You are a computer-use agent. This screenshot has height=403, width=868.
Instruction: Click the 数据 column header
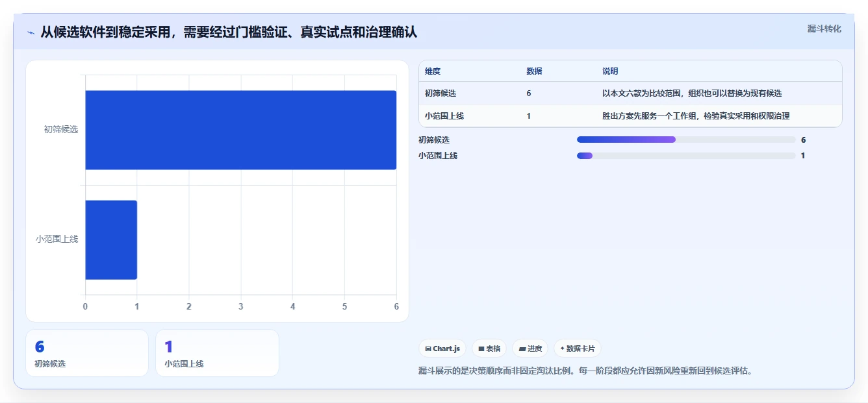pos(534,71)
